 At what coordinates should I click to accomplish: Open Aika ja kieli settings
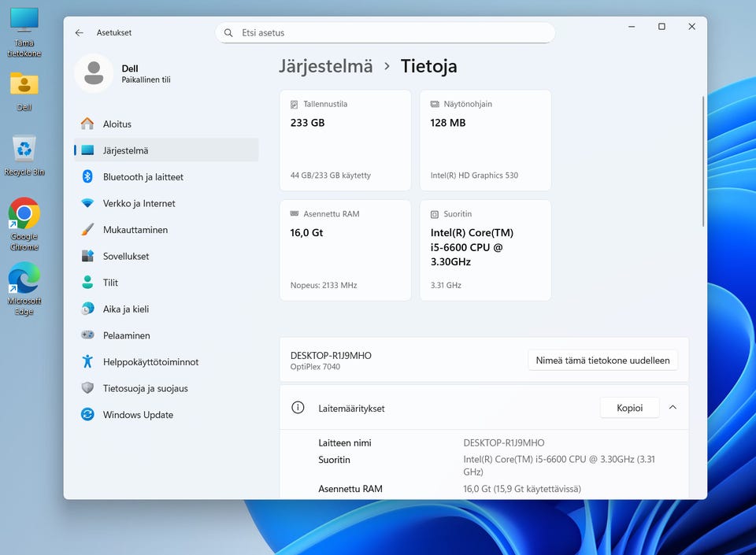125,309
